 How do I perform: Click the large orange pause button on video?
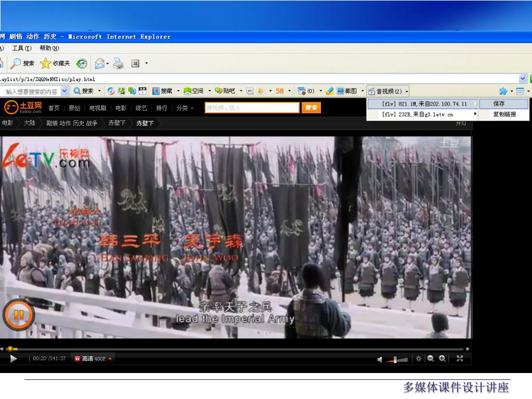point(19,315)
